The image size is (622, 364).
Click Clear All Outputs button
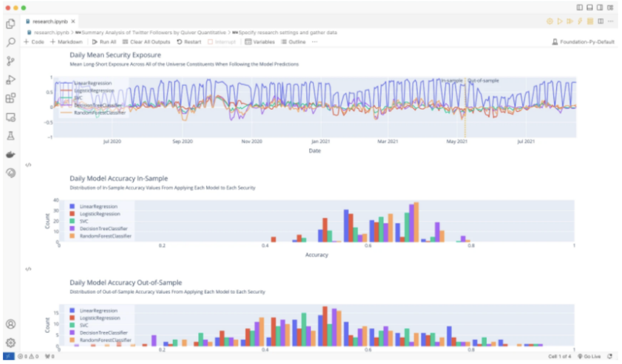(146, 42)
